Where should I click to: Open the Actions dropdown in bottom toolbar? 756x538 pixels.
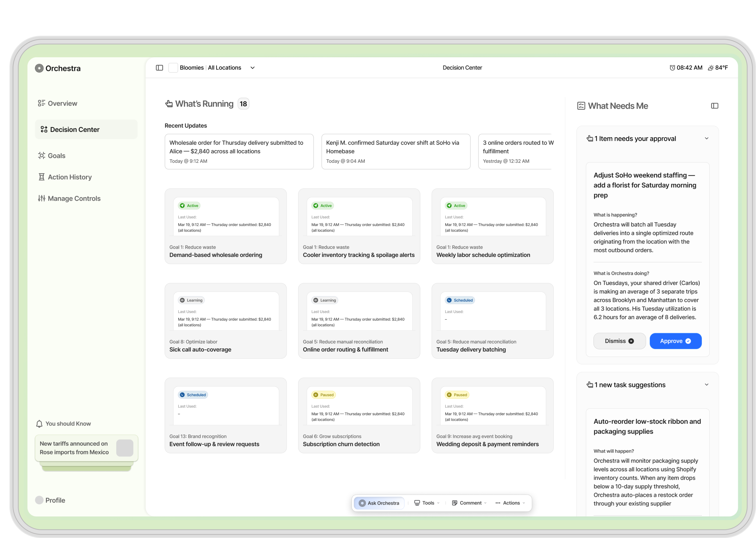tap(510, 503)
